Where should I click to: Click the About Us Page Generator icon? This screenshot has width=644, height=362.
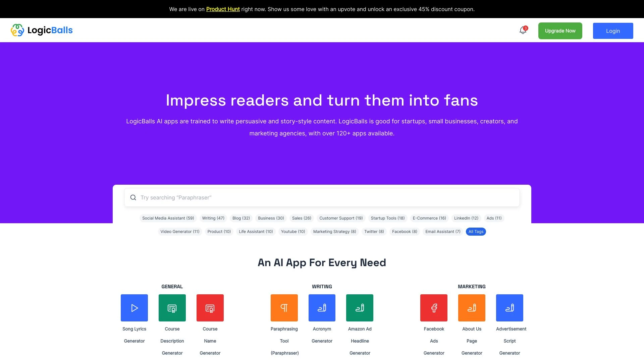tap(472, 307)
